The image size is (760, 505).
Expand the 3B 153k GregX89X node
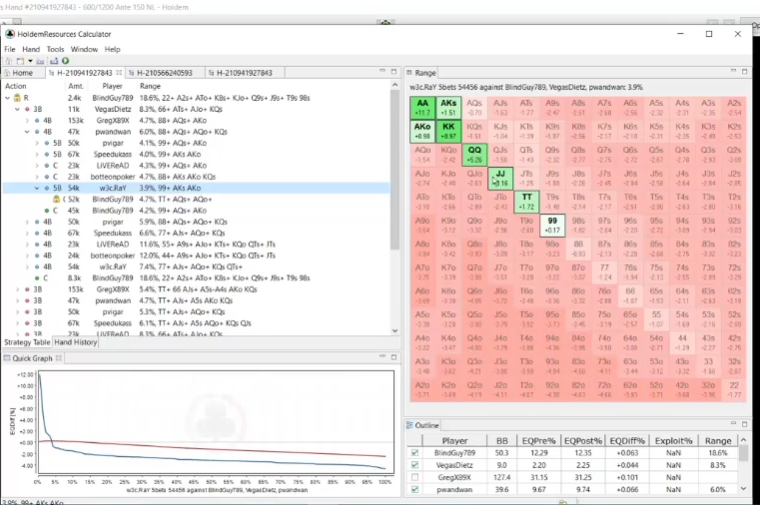point(17,289)
